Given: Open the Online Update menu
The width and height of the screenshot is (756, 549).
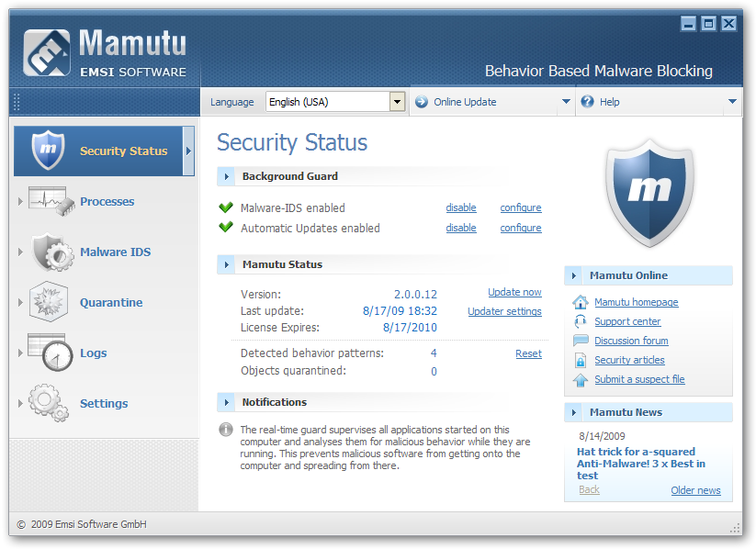Looking at the screenshot, I should 491,102.
